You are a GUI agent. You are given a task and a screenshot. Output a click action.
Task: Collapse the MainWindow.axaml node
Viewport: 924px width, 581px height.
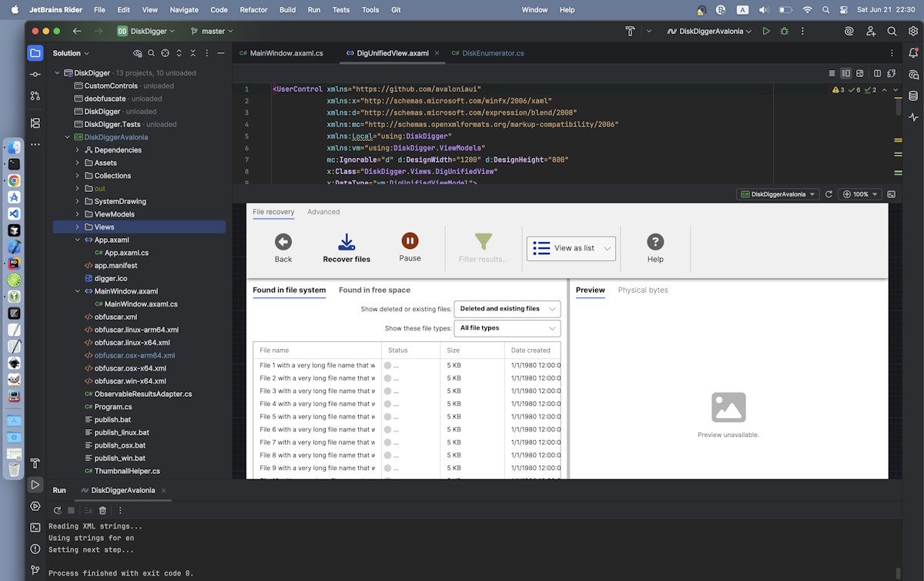click(78, 291)
